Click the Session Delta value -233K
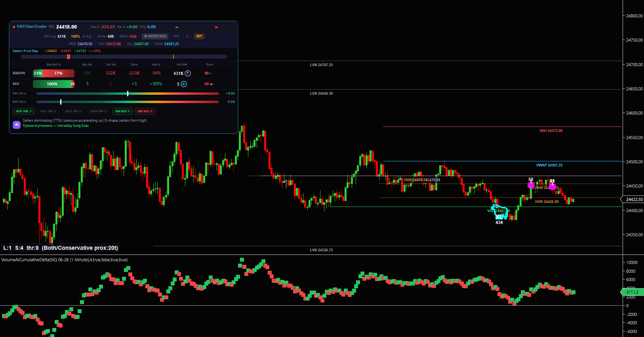 pos(134,73)
